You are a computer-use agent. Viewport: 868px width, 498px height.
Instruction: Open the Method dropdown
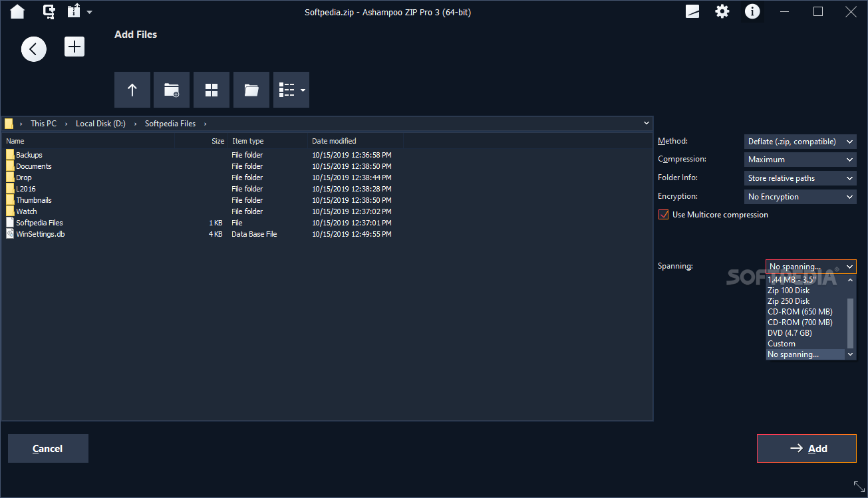pos(800,142)
